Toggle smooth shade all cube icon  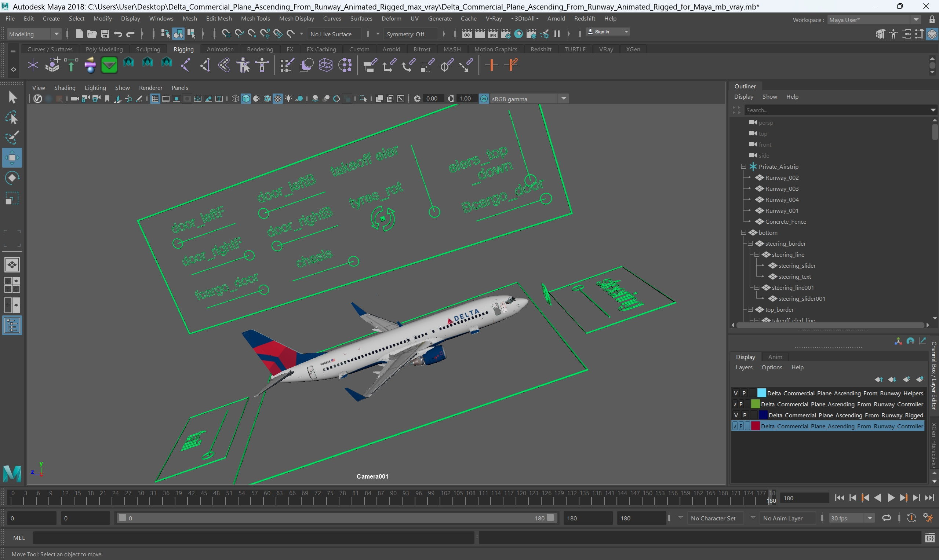[246, 99]
